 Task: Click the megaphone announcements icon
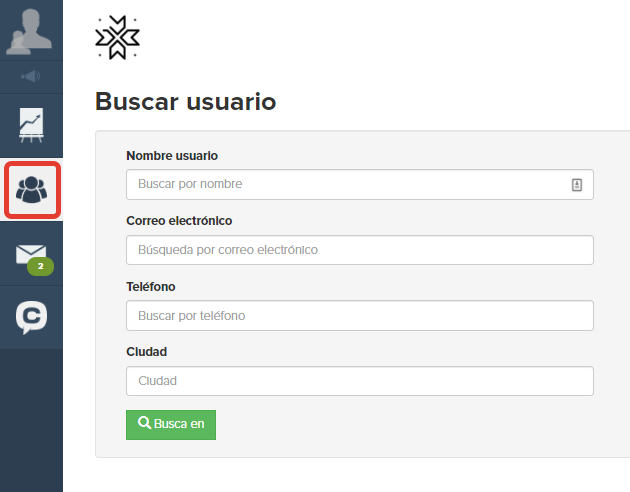[x=31, y=76]
